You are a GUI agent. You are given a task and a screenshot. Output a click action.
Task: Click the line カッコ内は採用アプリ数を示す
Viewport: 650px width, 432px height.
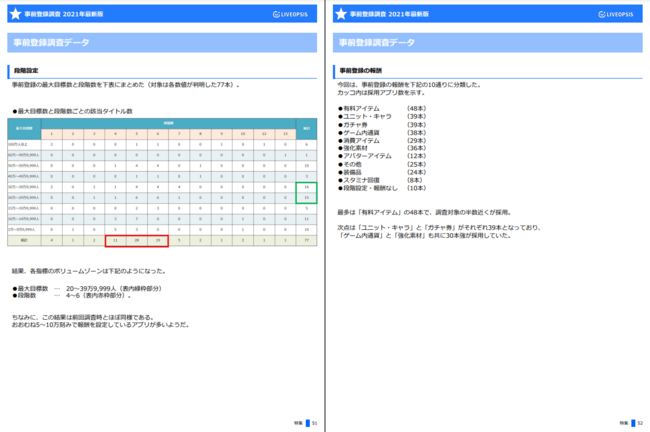[381, 92]
